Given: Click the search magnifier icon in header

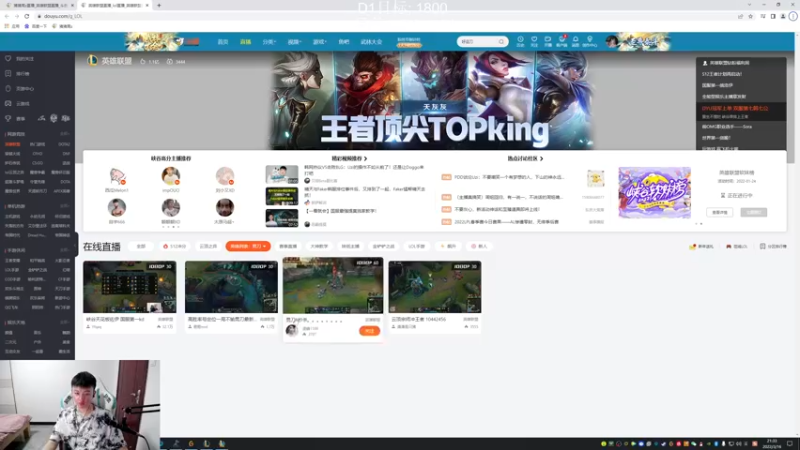Looking at the screenshot, I should (x=501, y=42).
